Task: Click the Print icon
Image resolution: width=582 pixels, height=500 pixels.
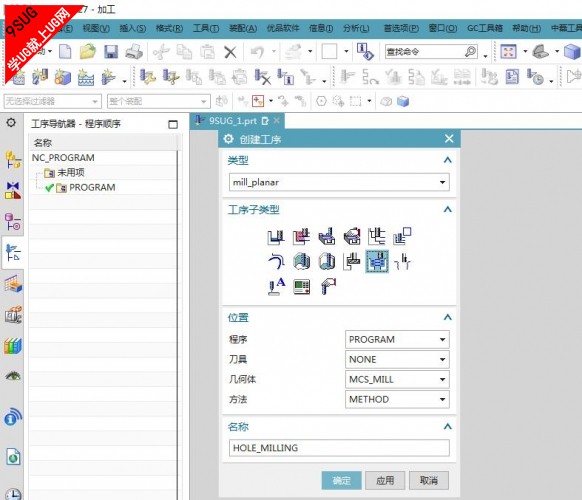Action: click(134, 52)
